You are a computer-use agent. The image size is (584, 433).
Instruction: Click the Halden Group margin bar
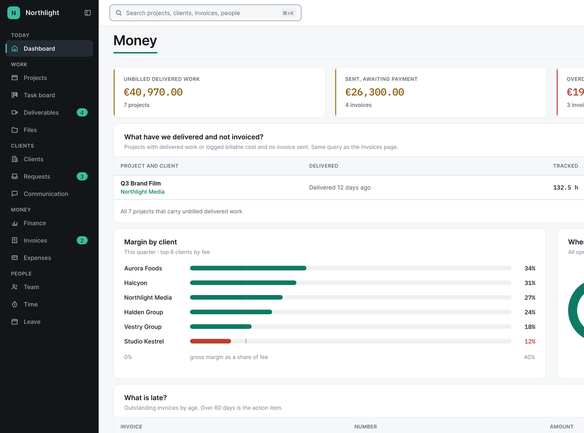[231, 312]
